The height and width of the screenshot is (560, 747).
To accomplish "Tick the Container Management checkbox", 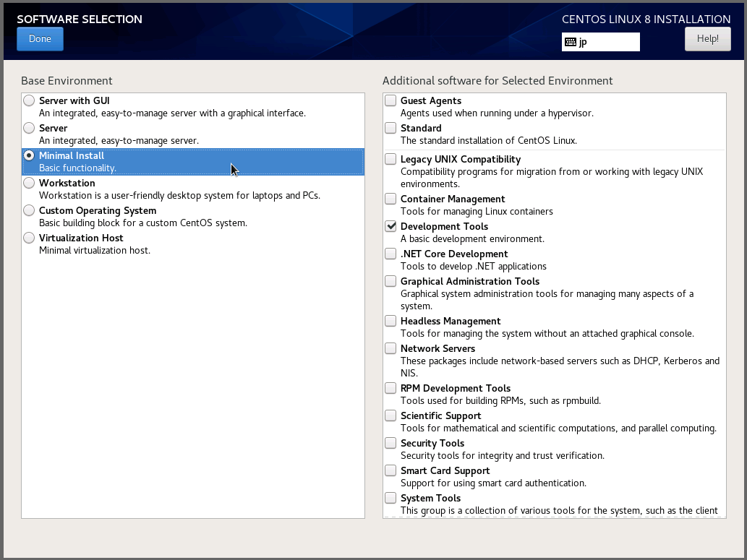I will [390, 199].
